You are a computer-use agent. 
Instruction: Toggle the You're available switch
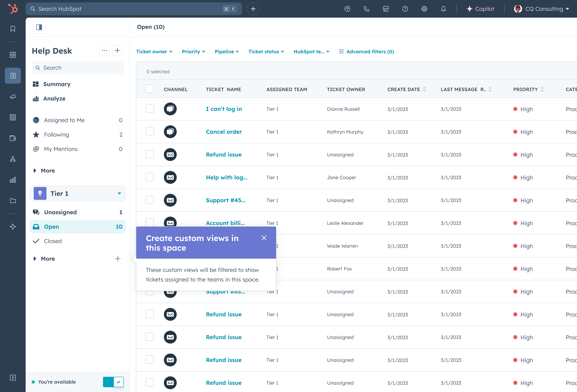(113, 382)
